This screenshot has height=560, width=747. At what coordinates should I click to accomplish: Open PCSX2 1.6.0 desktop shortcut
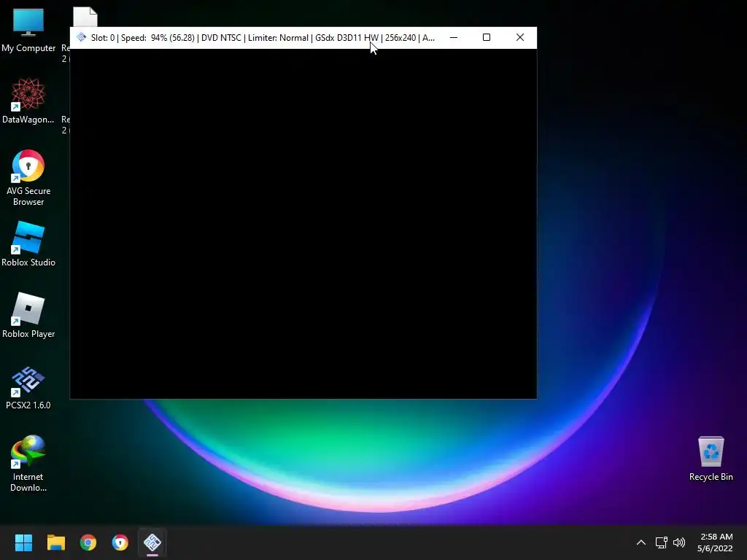[28, 386]
